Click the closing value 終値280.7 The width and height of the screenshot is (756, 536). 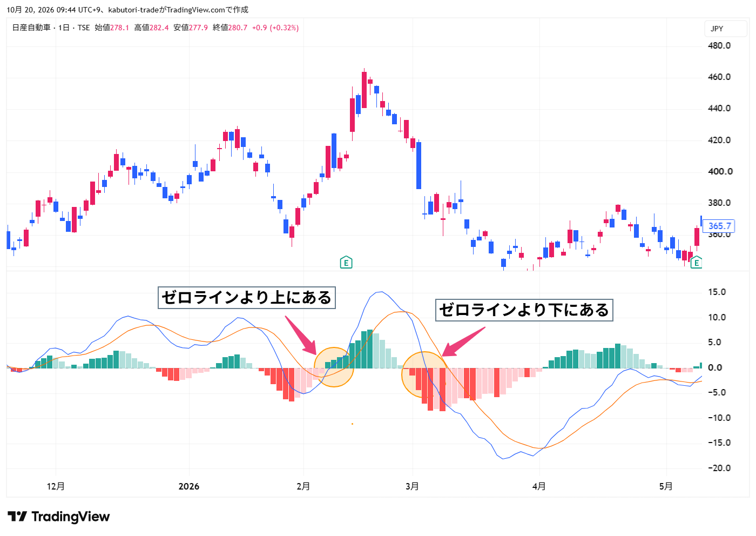click(x=230, y=28)
